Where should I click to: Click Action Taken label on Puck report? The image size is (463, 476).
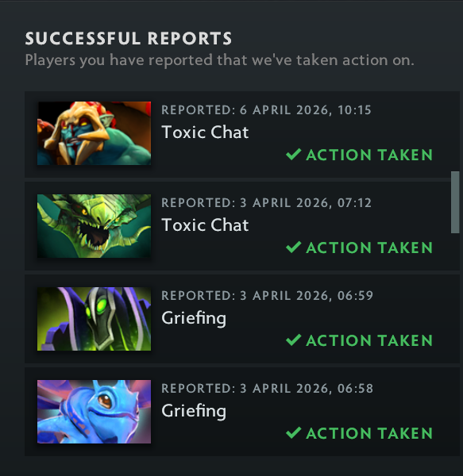point(369,433)
